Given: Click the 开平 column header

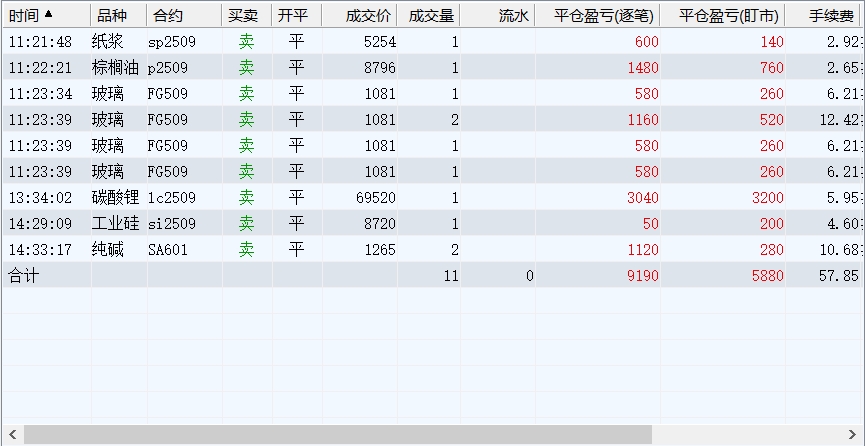Looking at the screenshot, I should point(296,16).
